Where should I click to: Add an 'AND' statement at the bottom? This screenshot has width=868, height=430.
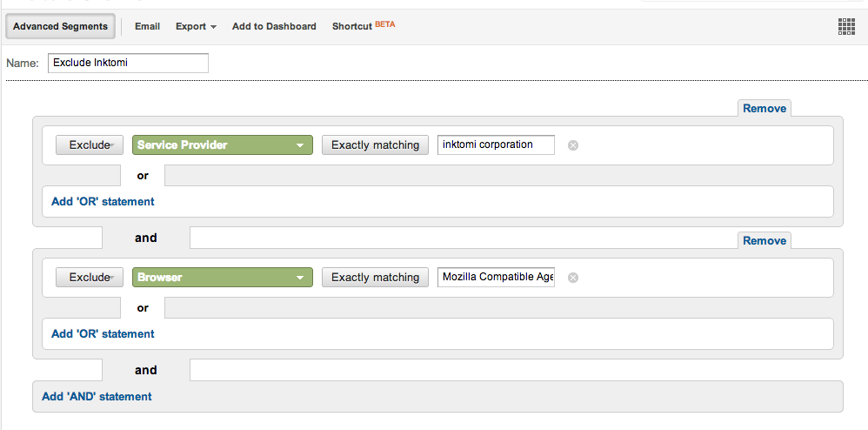tap(97, 397)
